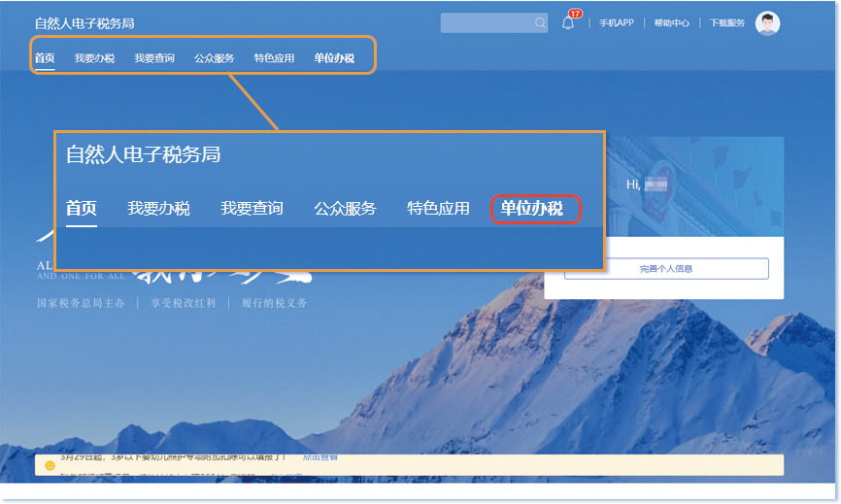Select 单位办税 tab in the small top navigation
This screenshot has height=504, width=841.
click(334, 58)
